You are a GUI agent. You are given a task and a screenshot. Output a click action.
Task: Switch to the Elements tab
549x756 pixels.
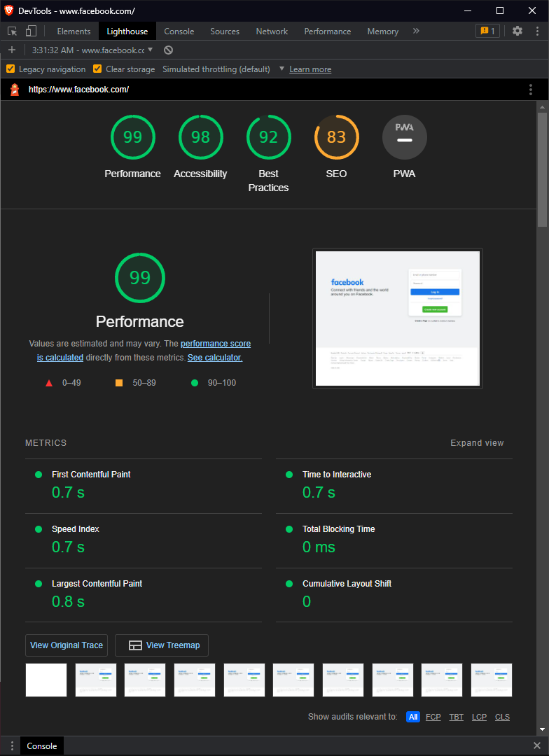pyautogui.click(x=74, y=31)
